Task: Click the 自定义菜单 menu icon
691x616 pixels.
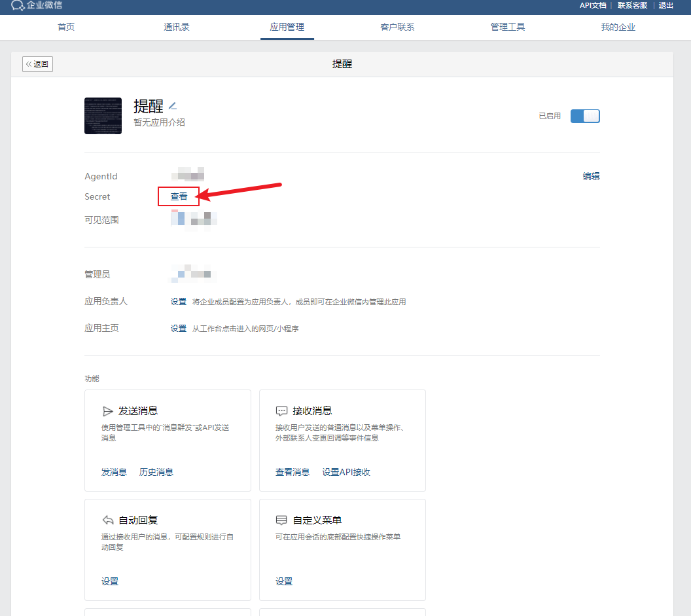Action: 281,520
